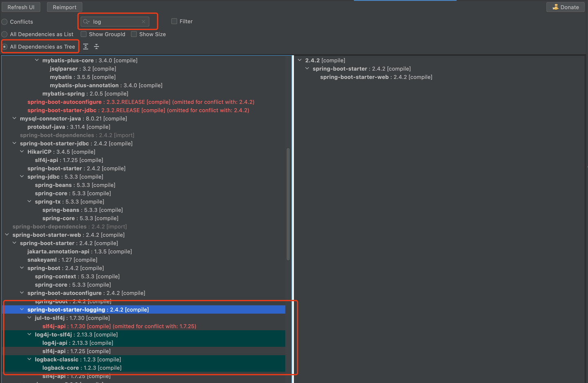The width and height of the screenshot is (588, 383).
Task: Click the Refresh UI button
Action: [x=21, y=7]
